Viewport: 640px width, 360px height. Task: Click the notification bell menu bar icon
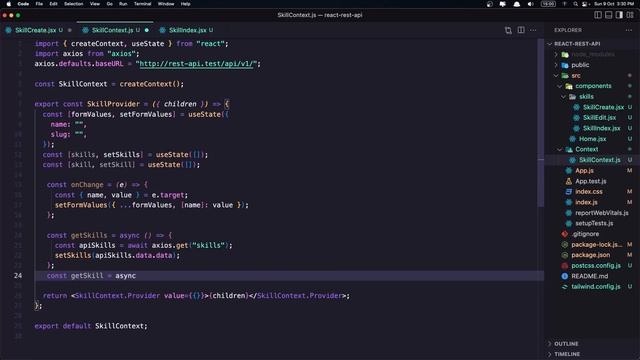pyautogui.click(x=517, y=4)
